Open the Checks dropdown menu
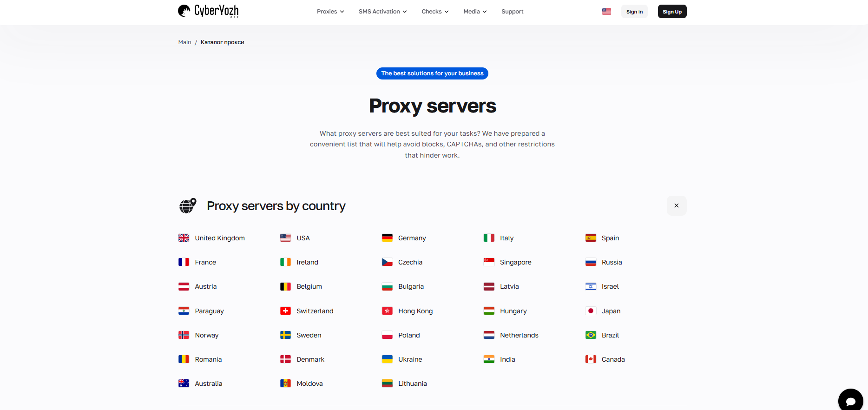 (435, 12)
